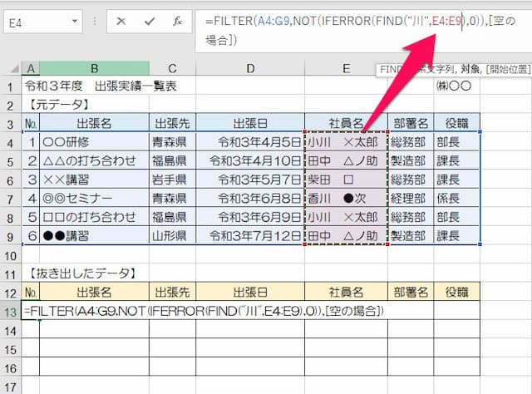This screenshot has height=394, width=532.
Task: Select column D header
Action: 250,68
